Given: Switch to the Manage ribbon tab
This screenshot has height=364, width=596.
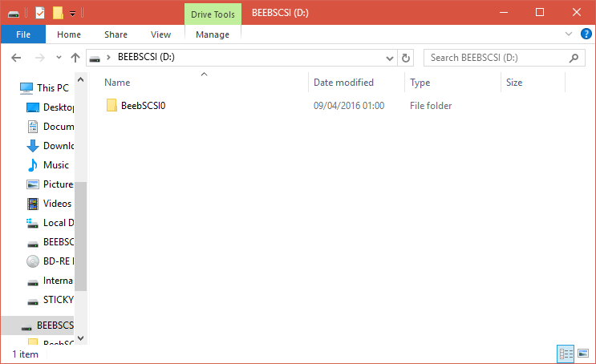Looking at the screenshot, I should (213, 34).
